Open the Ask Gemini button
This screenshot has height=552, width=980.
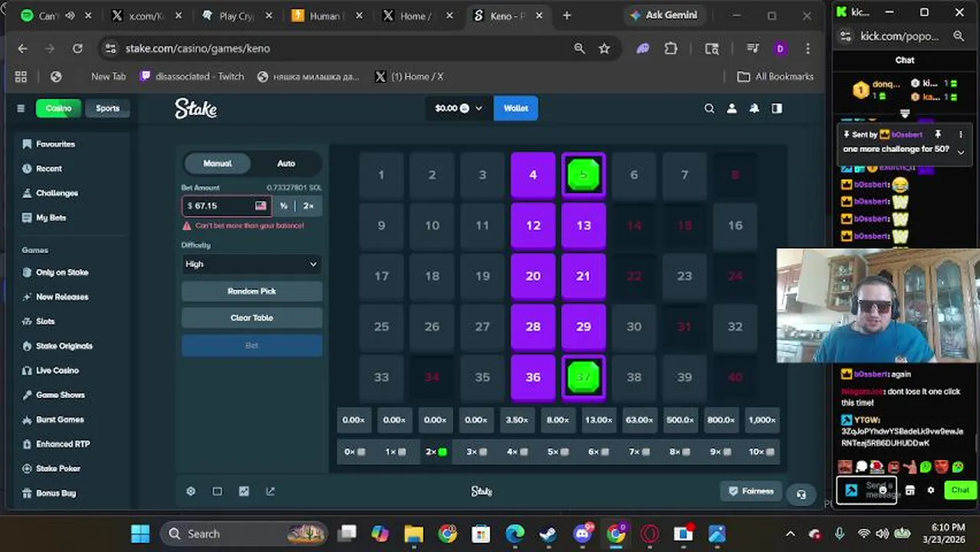pyautogui.click(x=663, y=15)
